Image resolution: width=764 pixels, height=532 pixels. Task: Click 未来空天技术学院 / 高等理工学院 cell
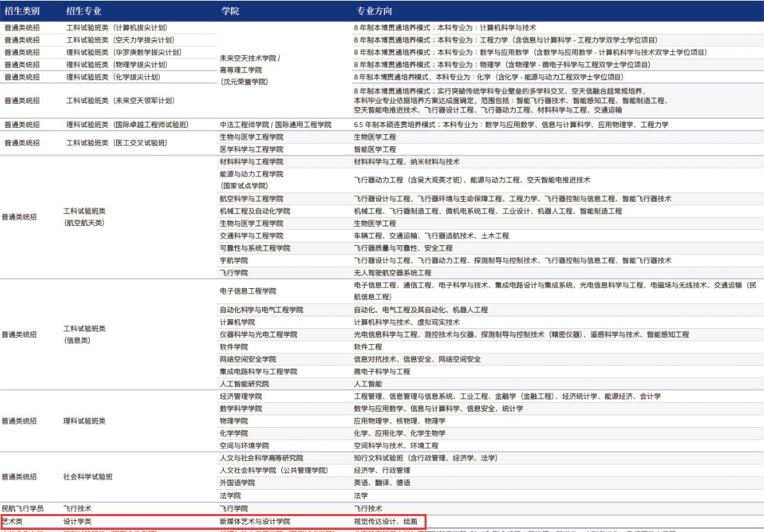(250, 70)
